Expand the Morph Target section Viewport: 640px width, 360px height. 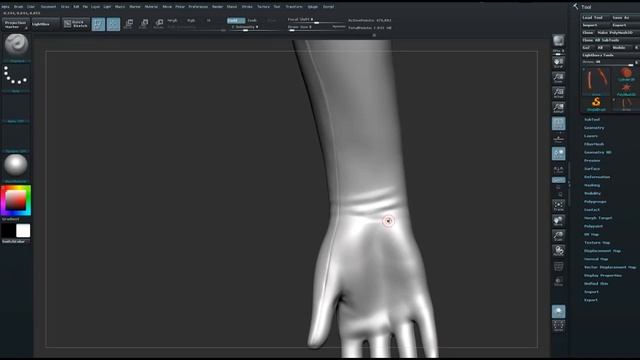[598, 218]
